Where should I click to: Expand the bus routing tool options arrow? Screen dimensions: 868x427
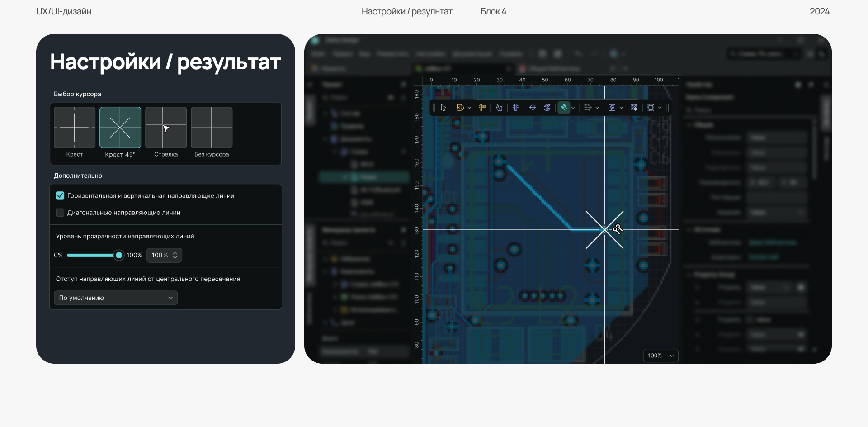[597, 108]
